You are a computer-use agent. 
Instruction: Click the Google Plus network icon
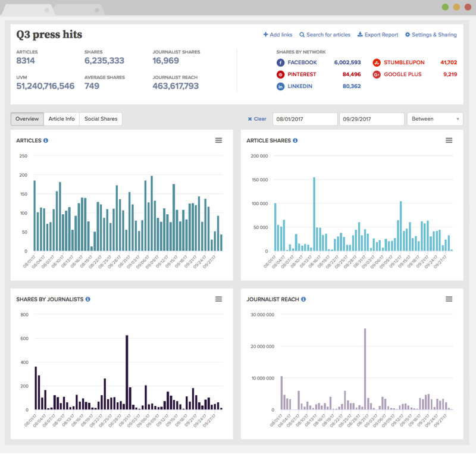377,74
